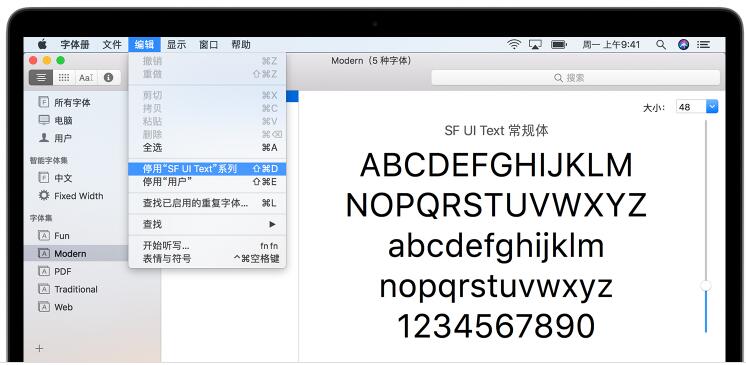This screenshot has width=746, height=365.
Task: Open the 字体册 app menu
Action: [75, 45]
